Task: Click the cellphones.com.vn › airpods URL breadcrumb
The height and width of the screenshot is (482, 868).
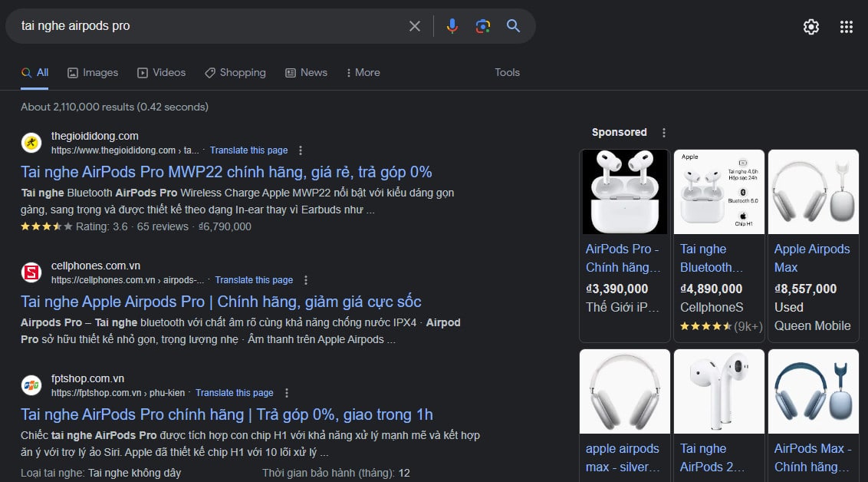Action: 128,280
